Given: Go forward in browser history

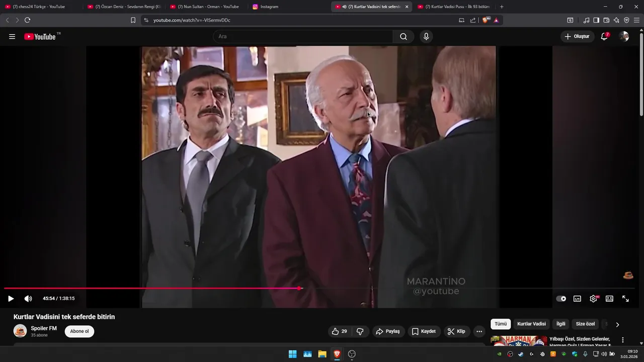Looking at the screenshot, I should [x=17, y=20].
